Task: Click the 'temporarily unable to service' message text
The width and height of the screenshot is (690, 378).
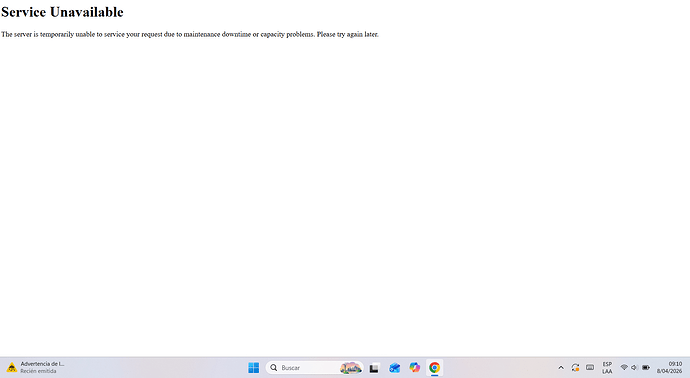Action: coord(82,34)
